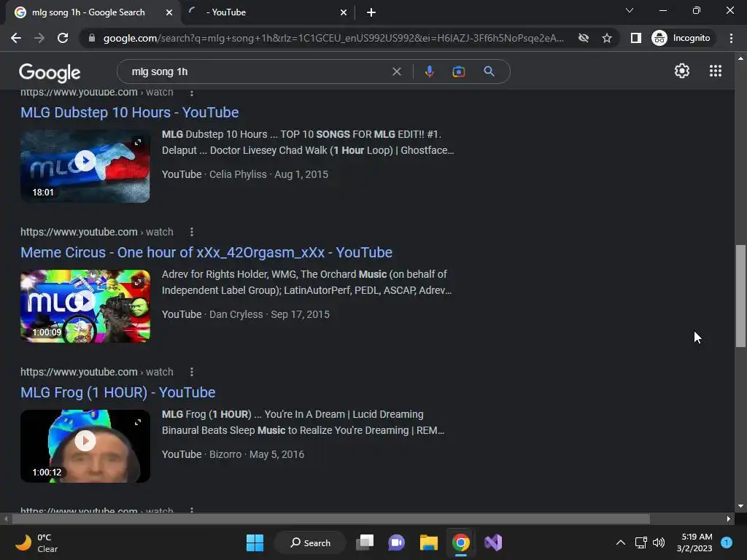Bookmark this page with the star
This screenshot has width=747, height=560.
click(606, 38)
